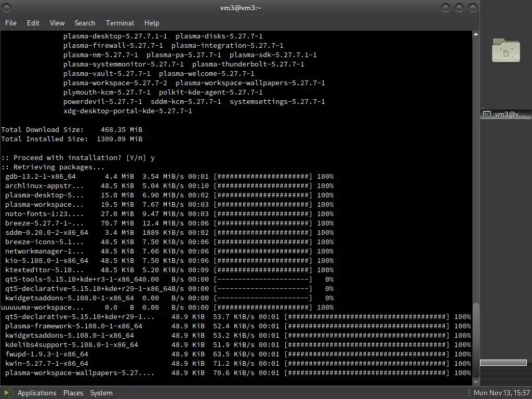Maximize the terminal window
This screenshot has width=532, height=399.
[x=459, y=8]
